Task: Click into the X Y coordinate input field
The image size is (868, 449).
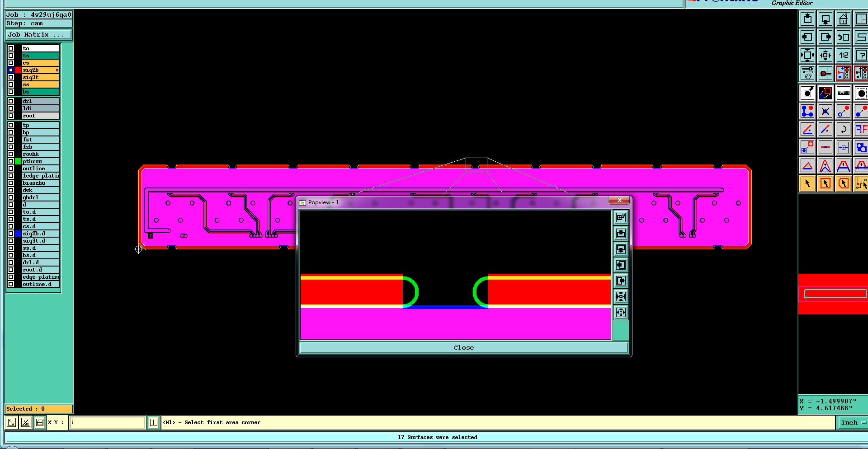Action: click(107, 422)
